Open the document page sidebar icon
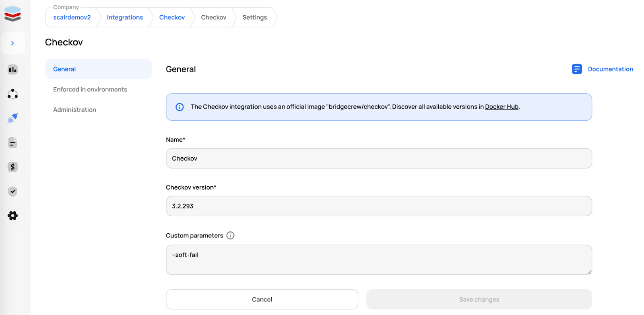Viewport: 644px width, 315px height. (12, 142)
